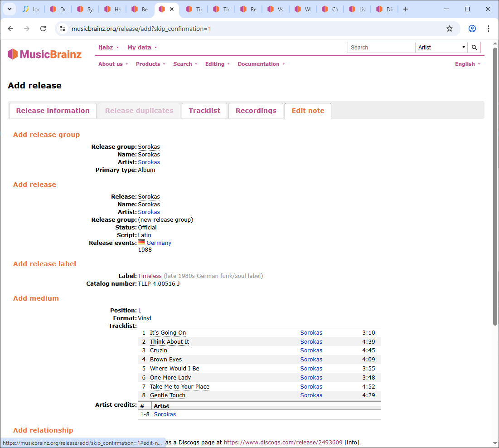This screenshot has width=499, height=448.
Task: Click the track title 'Think About It'
Action: click(x=170, y=341)
